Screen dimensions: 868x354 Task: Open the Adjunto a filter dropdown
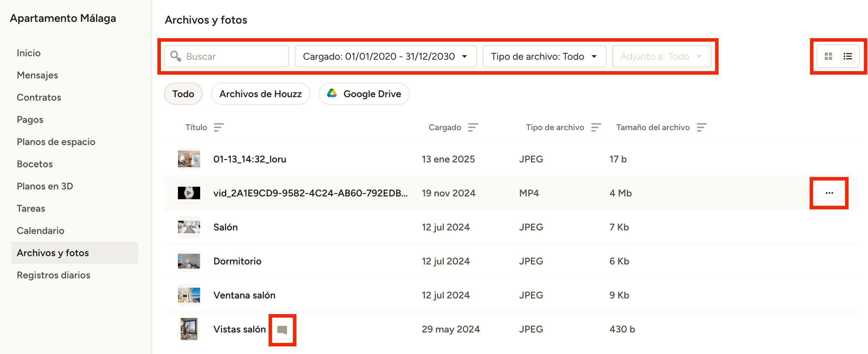pyautogui.click(x=661, y=56)
